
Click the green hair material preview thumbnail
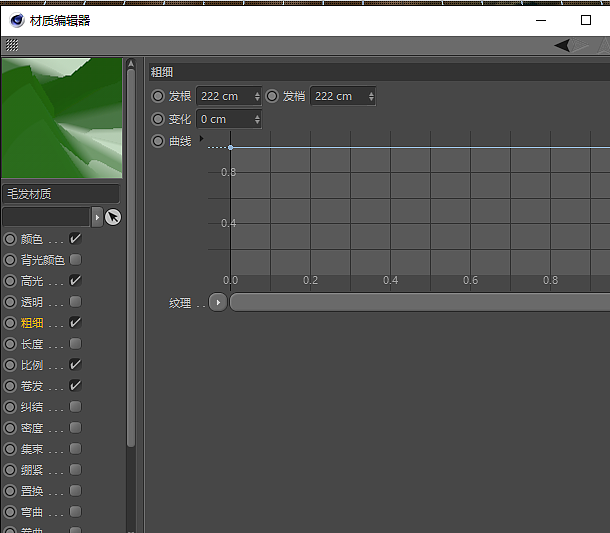[62, 118]
